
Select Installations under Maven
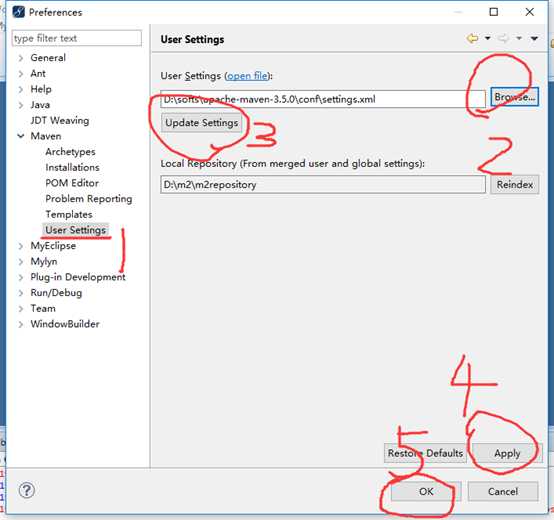(x=72, y=167)
